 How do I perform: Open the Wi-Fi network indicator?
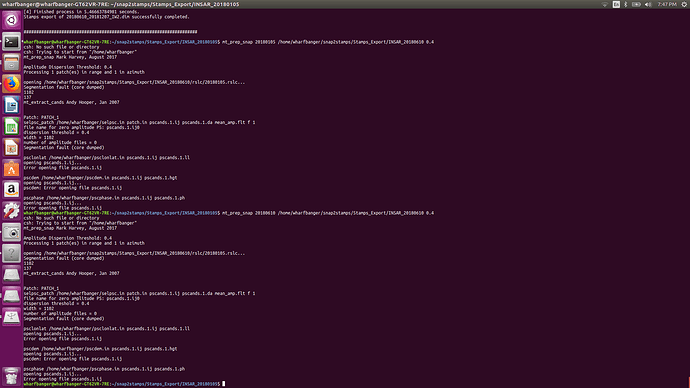tap(605, 4)
